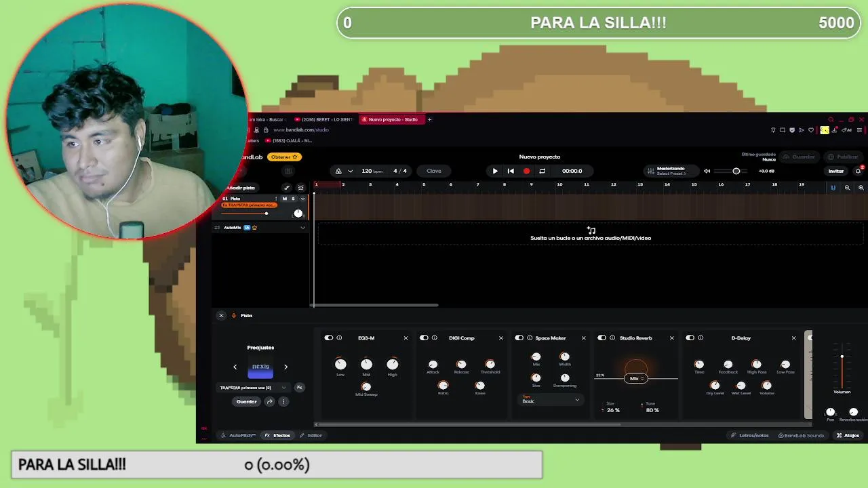Click the Publicar button
Image resolution: width=868 pixels, height=488 pixels.
tap(843, 157)
